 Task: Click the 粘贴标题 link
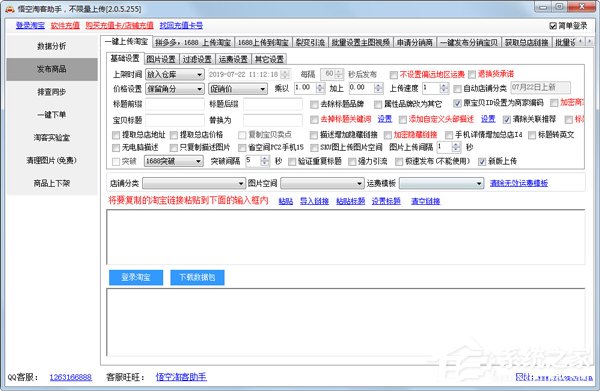[x=351, y=201]
